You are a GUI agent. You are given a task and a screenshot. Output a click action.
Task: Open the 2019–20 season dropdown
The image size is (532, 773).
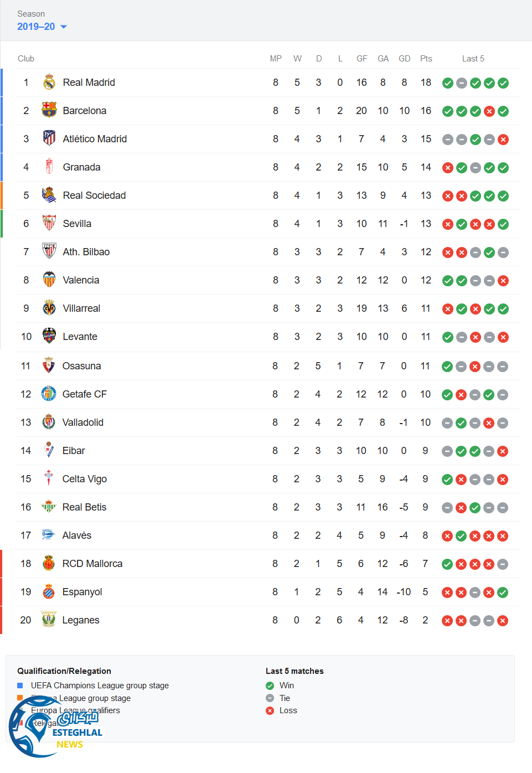point(42,27)
